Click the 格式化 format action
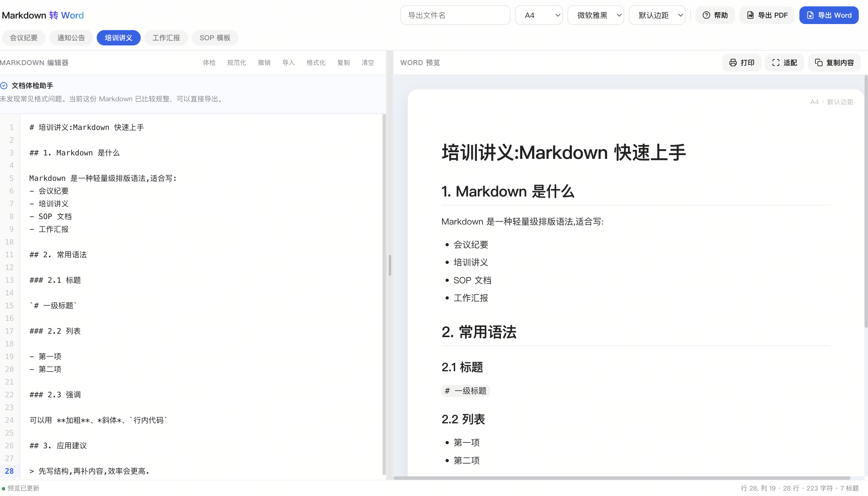 click(x=316, y=63)
